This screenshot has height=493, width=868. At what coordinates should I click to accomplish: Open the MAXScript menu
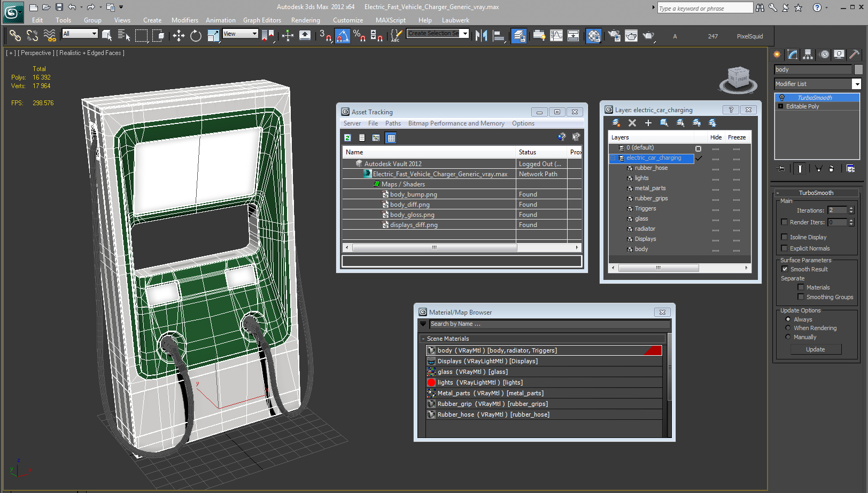click(x=390, y=20)
